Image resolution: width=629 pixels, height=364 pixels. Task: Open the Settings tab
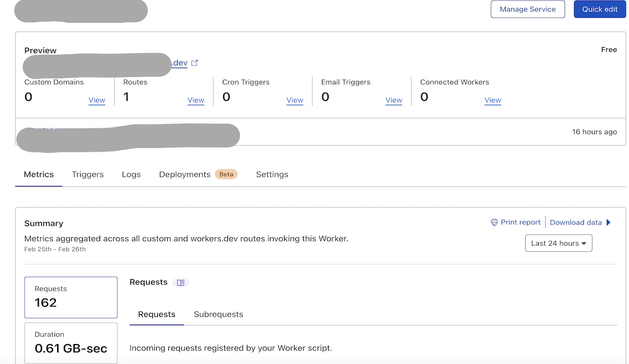click(x=272, y=174)
